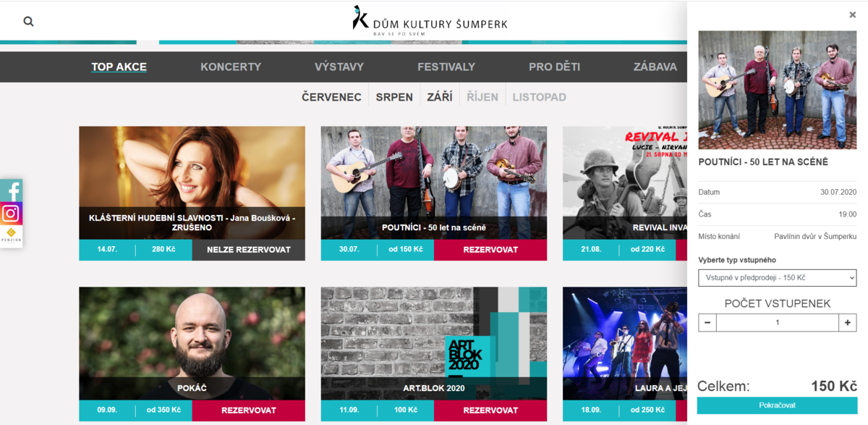Click REZERVOVAT for ART.BLOK 2020
This screenshot has height=425, width=868.
(x=490, y=411)
